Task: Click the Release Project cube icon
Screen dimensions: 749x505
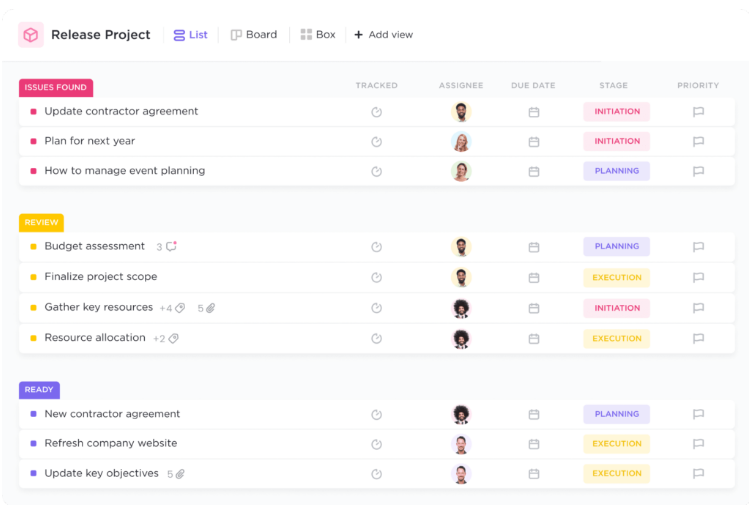Action: tap(31, 35)
